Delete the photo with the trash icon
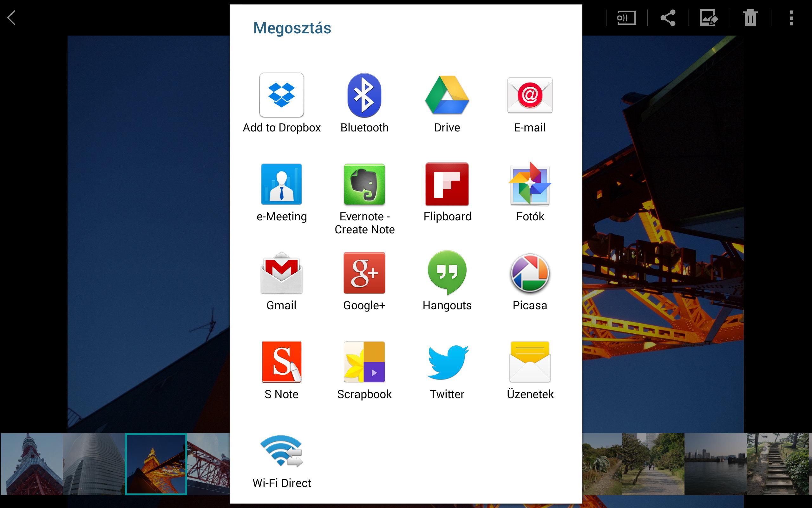Viewport: 812px width, 508px height. [x=750, y=18]
